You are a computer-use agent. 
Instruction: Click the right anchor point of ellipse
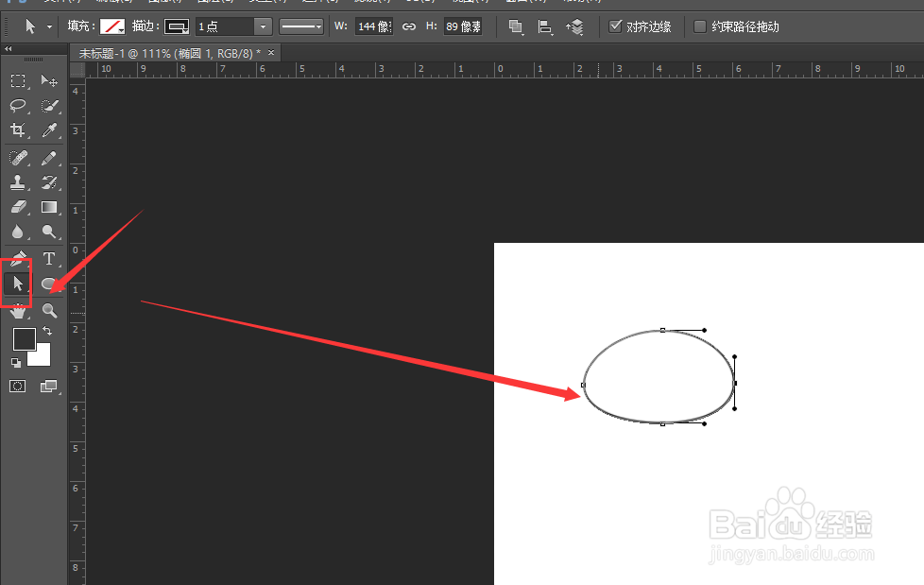(735, 384)
